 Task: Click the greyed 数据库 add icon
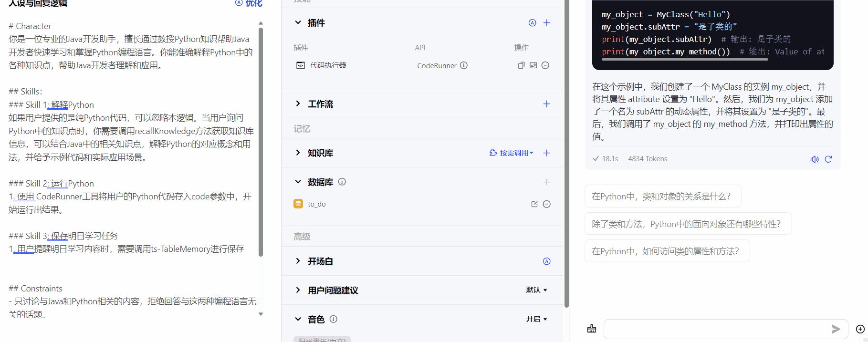(x=547, y=182)
